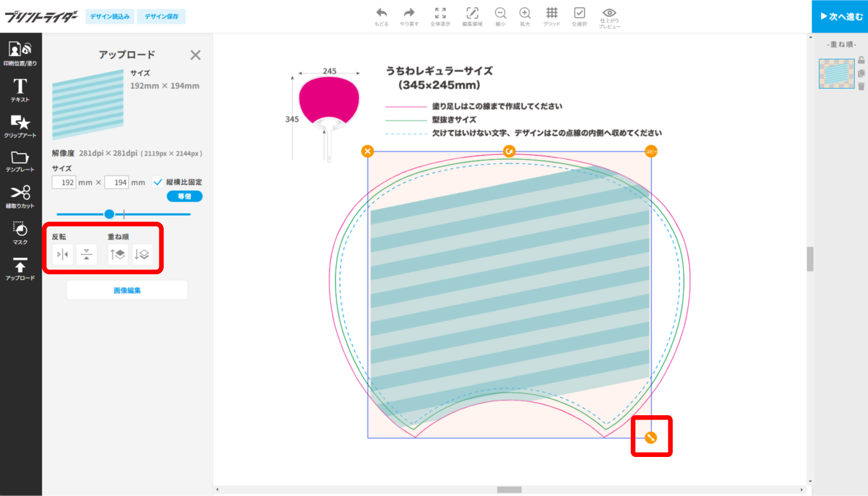This screenshot has width=868, height=496.
Task: Open the テンプレート folder tool
Action: click(20, 162)
